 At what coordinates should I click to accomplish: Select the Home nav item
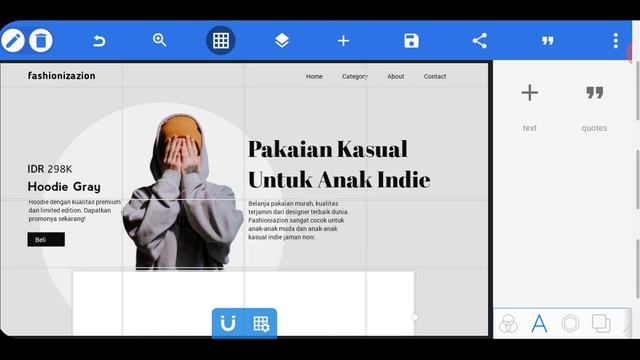pyautogui.click(x=314, y=76)
